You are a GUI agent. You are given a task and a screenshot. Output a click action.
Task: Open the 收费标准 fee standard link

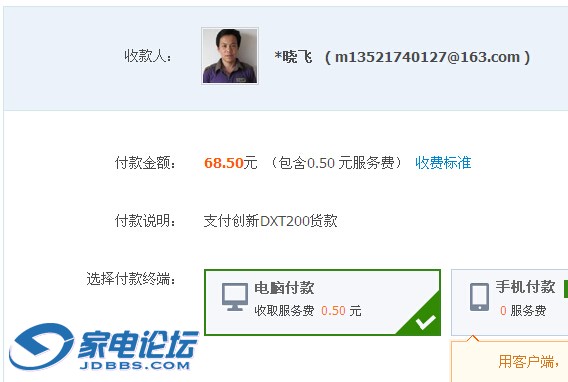[443, 163]
